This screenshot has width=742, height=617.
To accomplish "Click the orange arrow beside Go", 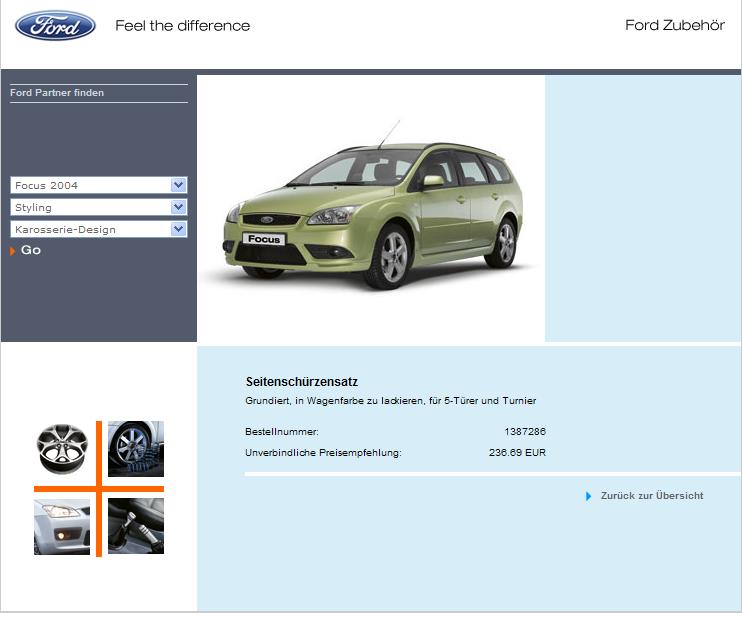I will [x=13, y=251].
